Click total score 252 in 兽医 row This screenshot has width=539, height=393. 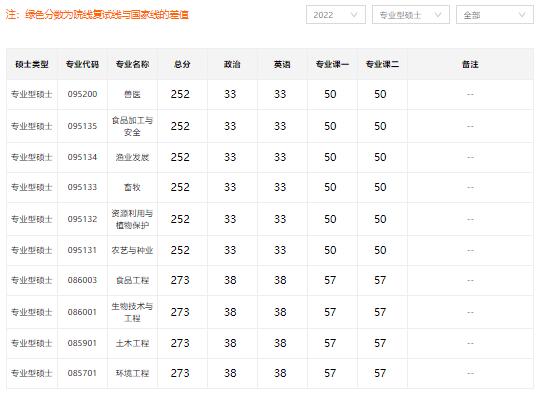[180, 94]
